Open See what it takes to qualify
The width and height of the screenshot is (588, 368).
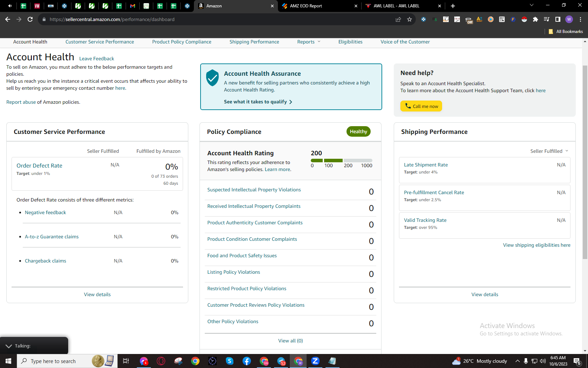(258, 102)
